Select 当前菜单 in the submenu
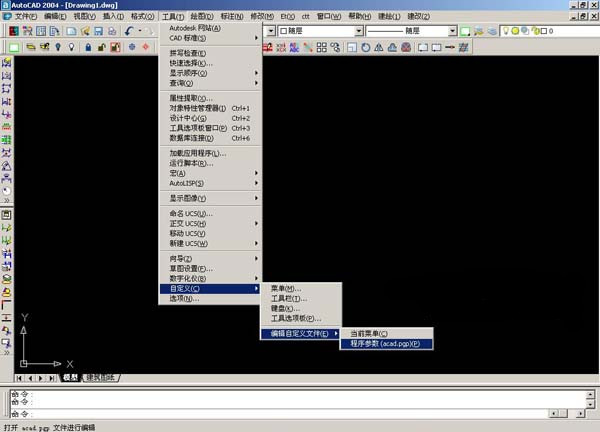Viewport: 600px width, 432px height. coord(368,333)
